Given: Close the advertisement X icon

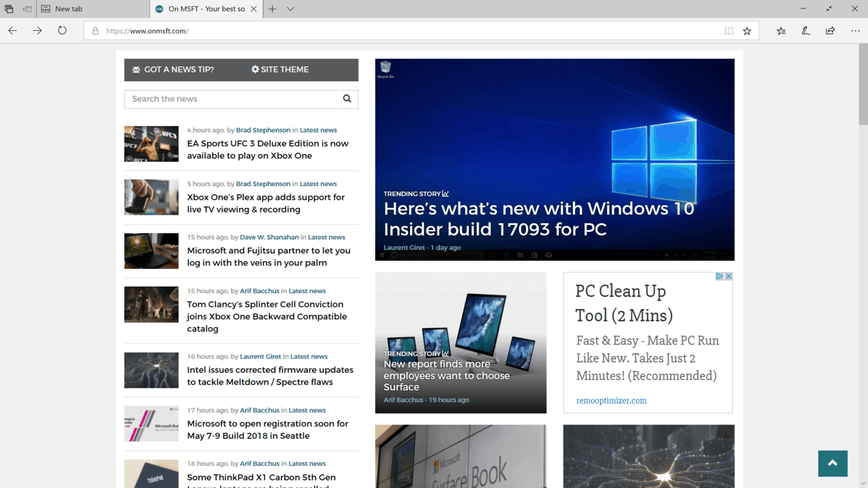Looking at the screenshot, I should pyautogui.click(x=729, y=276).
